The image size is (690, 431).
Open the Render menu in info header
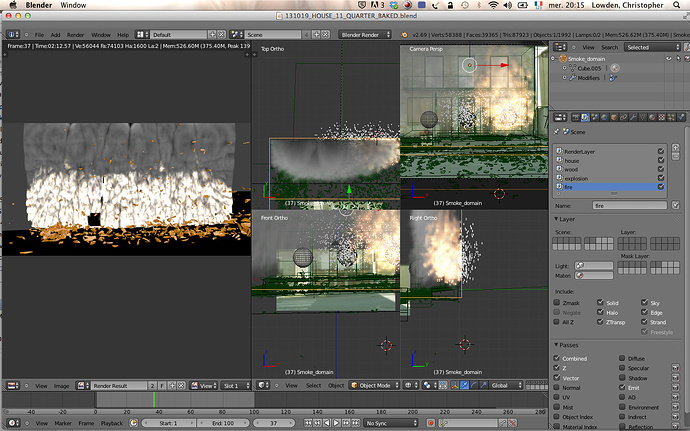(75, 35)
